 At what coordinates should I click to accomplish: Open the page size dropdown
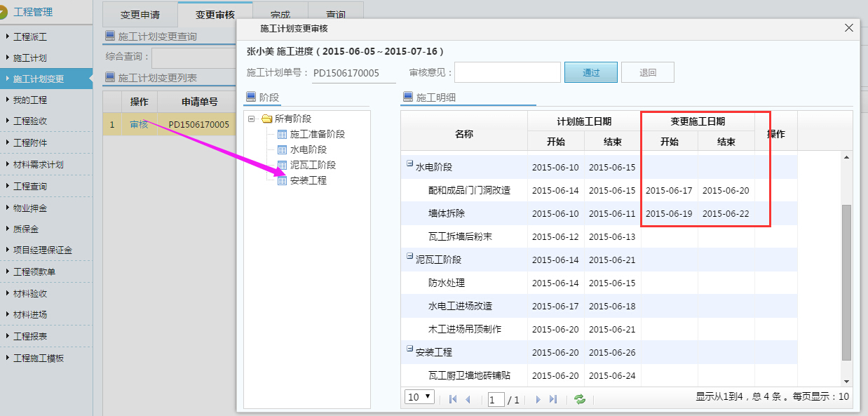point(419,397)
